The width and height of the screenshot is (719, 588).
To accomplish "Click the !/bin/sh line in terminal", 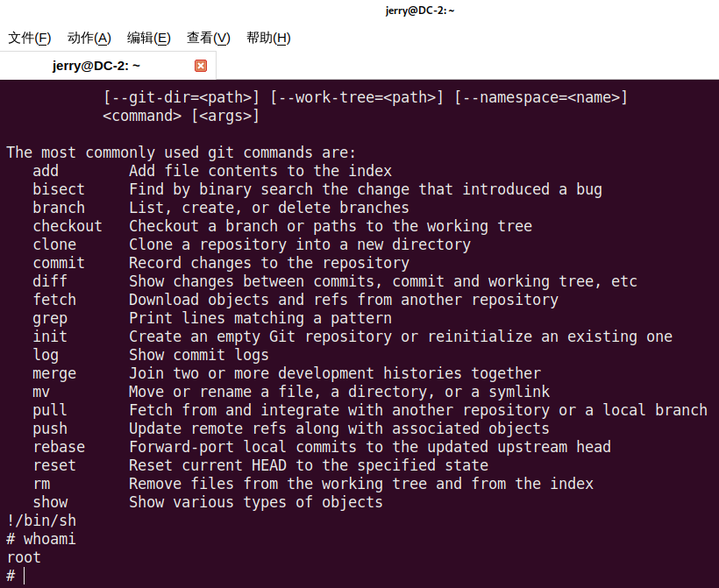I will (41, 521).
